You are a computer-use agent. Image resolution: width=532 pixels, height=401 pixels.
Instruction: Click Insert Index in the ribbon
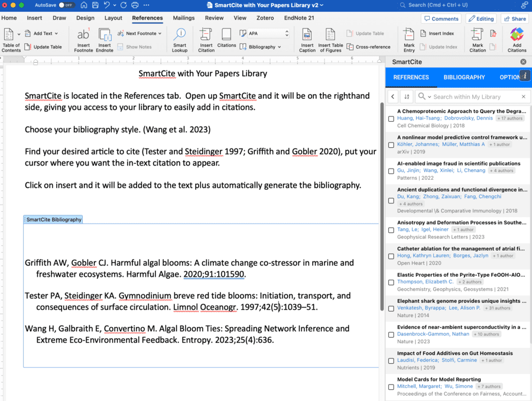(x=437, y=33)
